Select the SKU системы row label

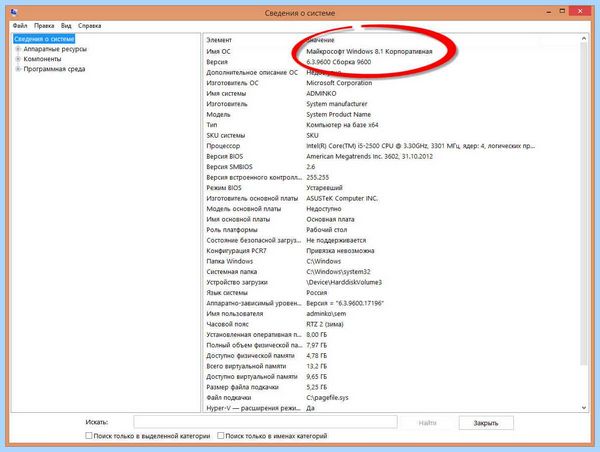225,135
